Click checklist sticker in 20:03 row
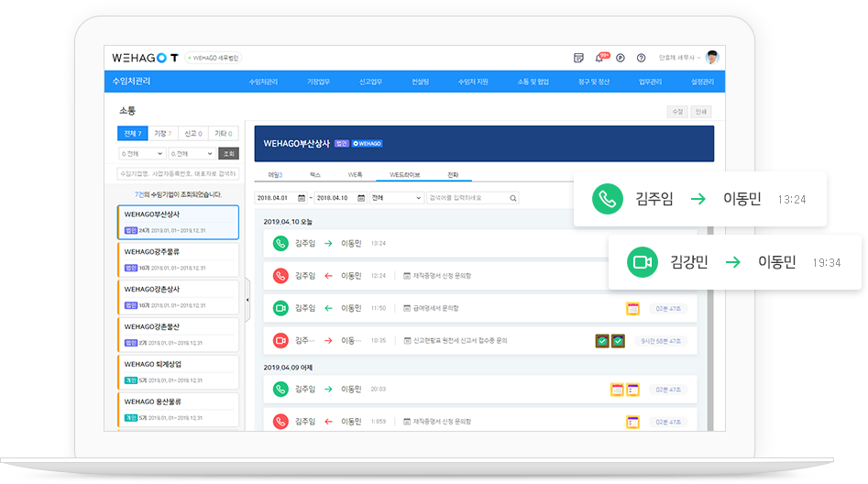The image size is (868, 484). [632, 390]
